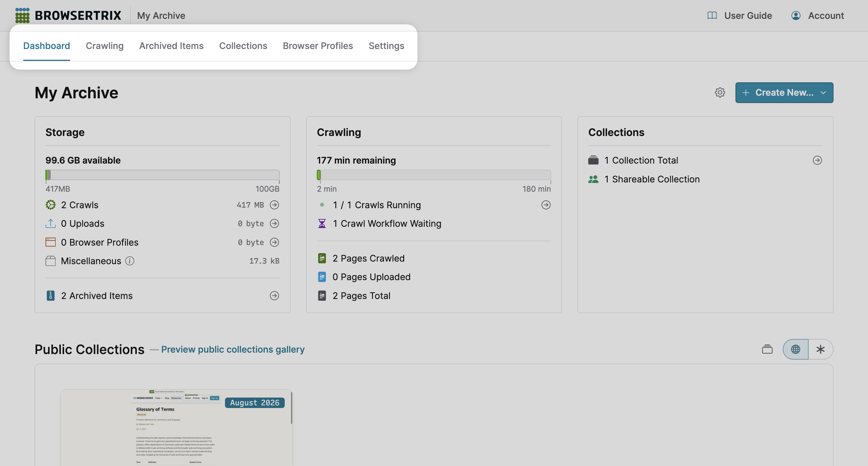Click the Browser Profiles window icon
This screenshot has height=466, width=868.
coord(50,242)
